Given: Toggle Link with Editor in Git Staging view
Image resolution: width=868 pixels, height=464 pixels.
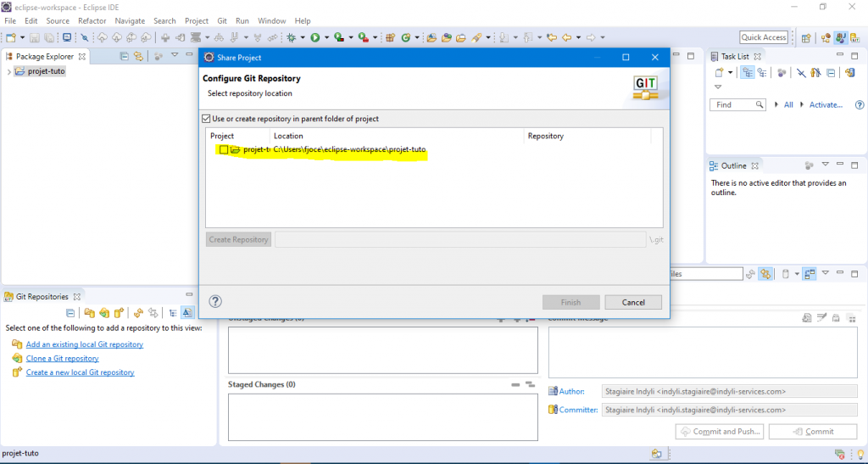Looking at the screenshot, I should [x=765, y=273].
